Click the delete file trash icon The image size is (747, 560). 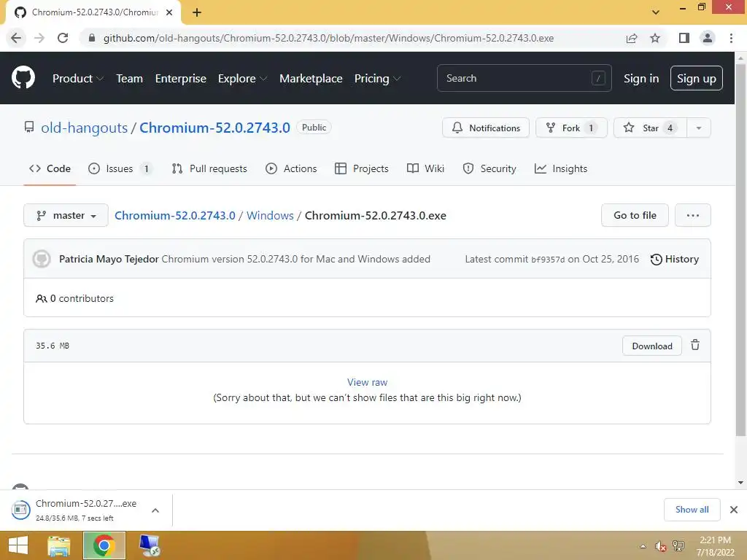tap(695, 345)
